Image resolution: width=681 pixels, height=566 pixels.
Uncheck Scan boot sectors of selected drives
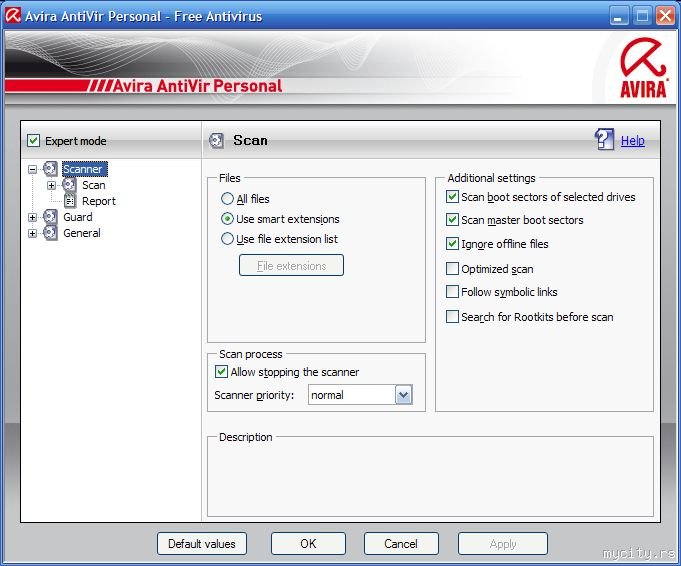tap(452, 197)
